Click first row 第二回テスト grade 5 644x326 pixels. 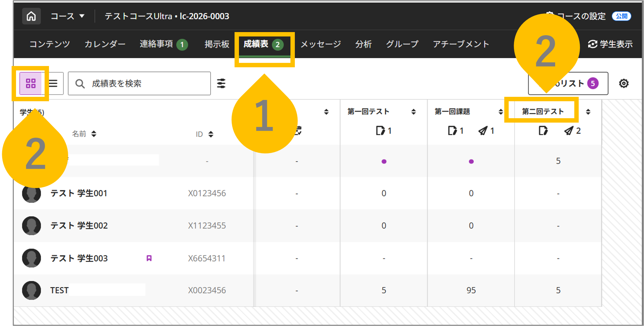558,161
